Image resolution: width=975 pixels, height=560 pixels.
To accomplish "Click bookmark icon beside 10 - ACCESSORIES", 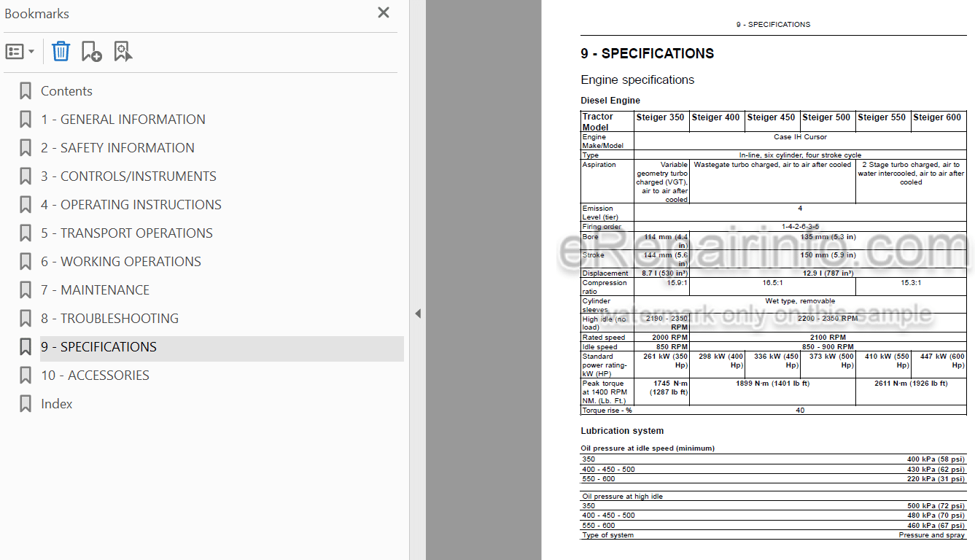I will [x=26, y=376].
